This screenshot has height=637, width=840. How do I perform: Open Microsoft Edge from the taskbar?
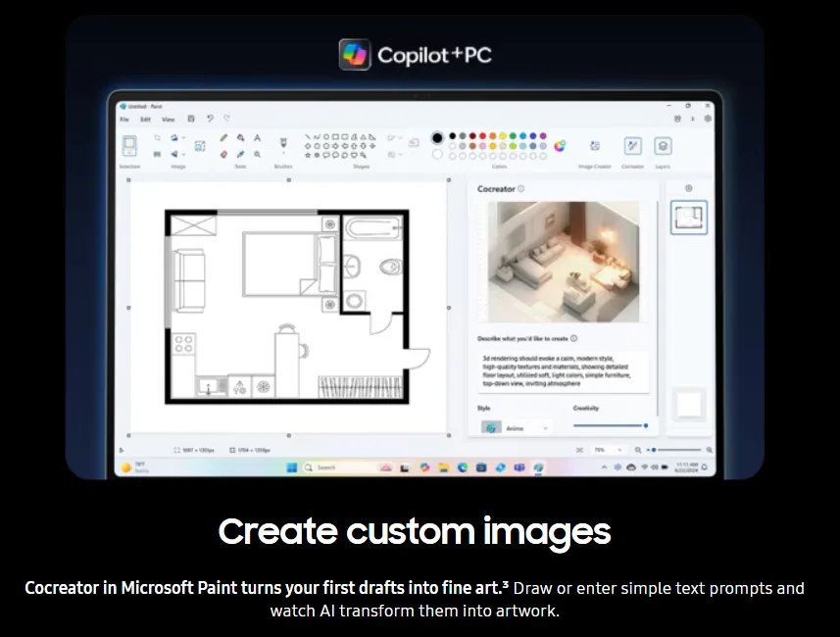click(x=463, y=467)
